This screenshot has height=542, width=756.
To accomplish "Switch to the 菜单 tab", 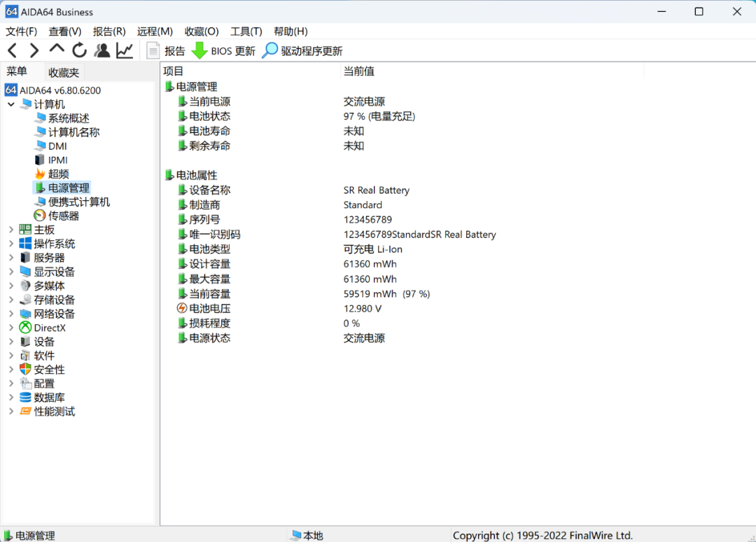I will pos(17,71).
